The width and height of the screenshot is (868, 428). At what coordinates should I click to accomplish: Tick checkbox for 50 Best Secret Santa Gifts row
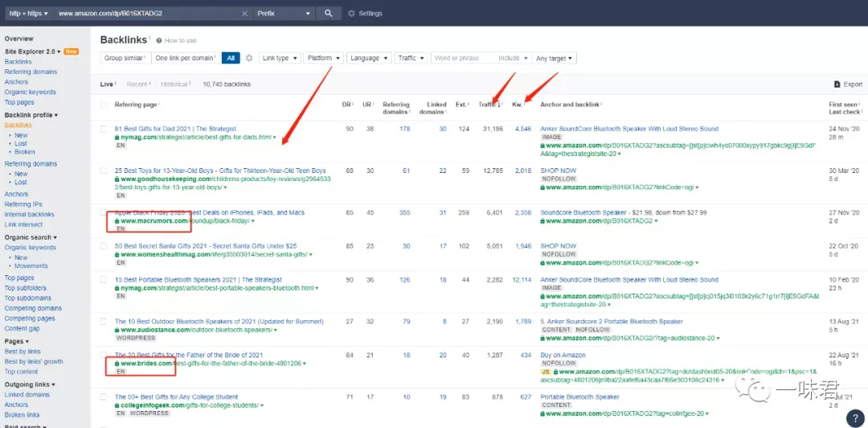104,246
